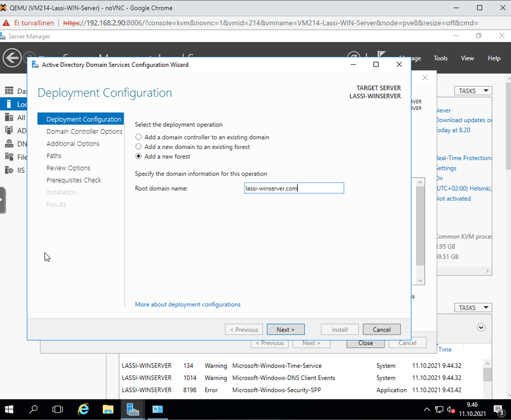Image resolution: width=511 pixels, height=420 pixels.
Task: Collapse the events section chevron
Action: tap(481, 328)
